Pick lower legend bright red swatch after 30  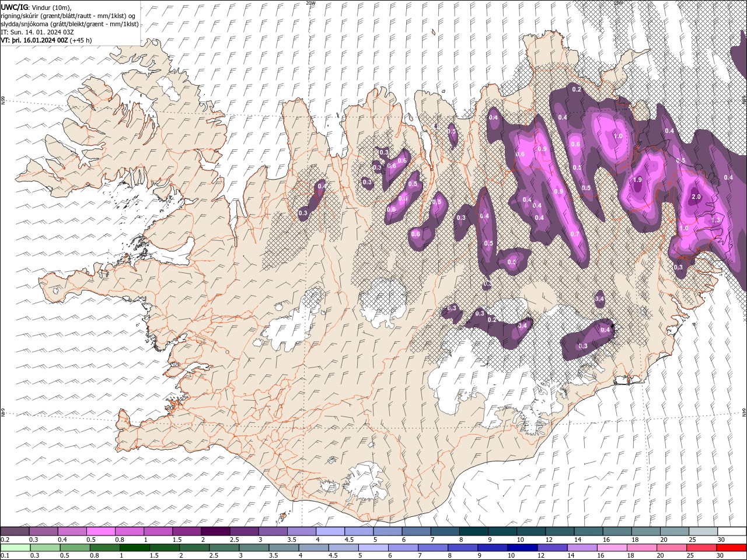tap(731, 548)
